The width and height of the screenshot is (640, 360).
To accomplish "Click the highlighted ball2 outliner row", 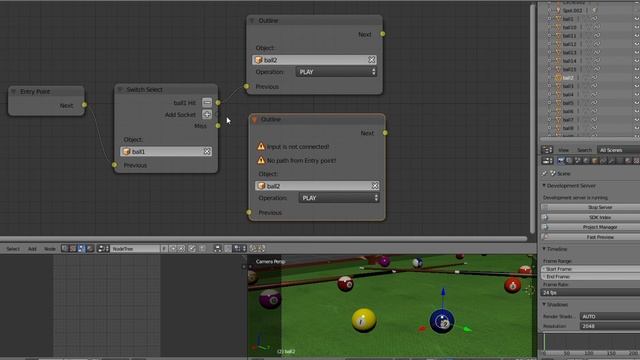I will [x=568, y=78].
